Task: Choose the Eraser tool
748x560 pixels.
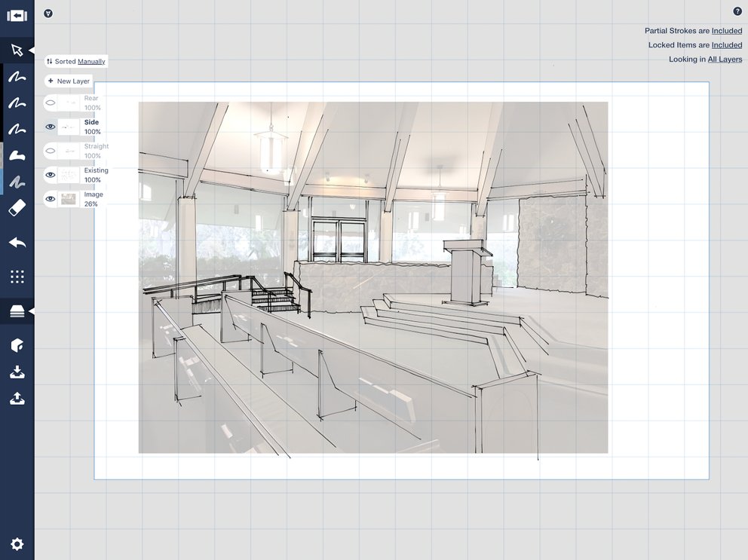Action: tap(17, 209)
